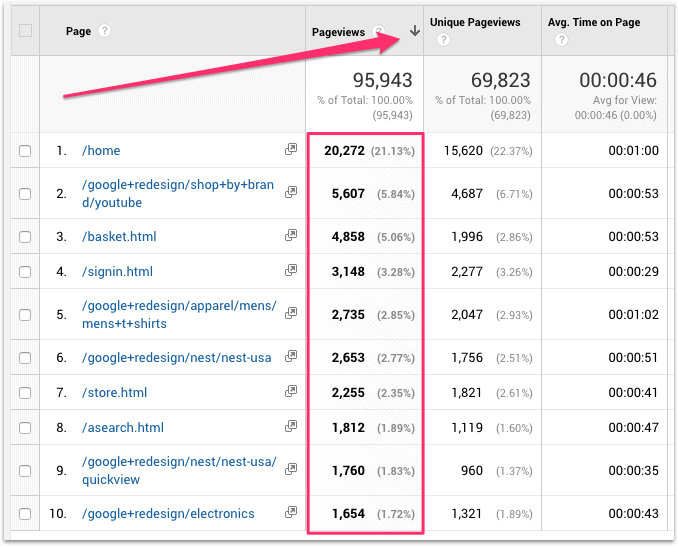Screen dimensions: 678x546
Task: Click help icon next to Page header
Action: click(105, 31)
